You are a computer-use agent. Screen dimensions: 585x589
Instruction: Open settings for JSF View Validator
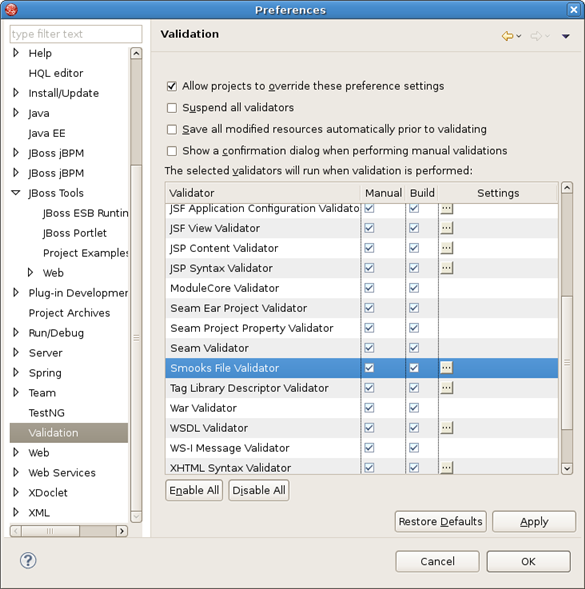(x=446, y=228)
